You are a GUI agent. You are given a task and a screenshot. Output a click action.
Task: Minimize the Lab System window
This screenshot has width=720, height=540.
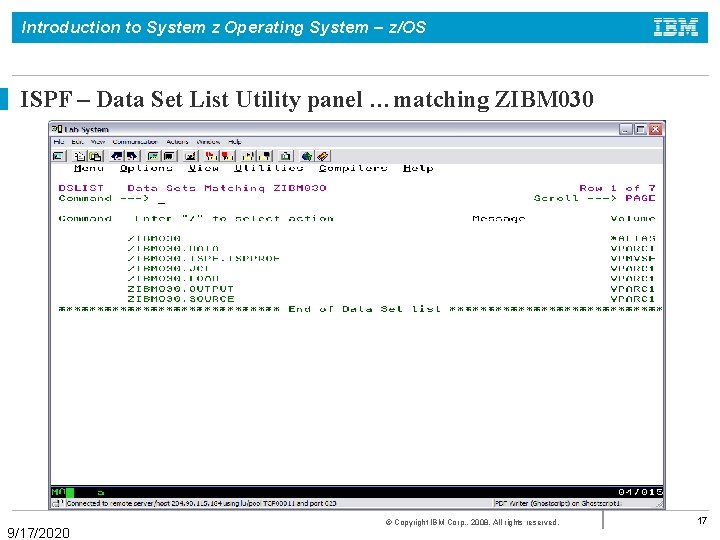click(x=625, y=129)
